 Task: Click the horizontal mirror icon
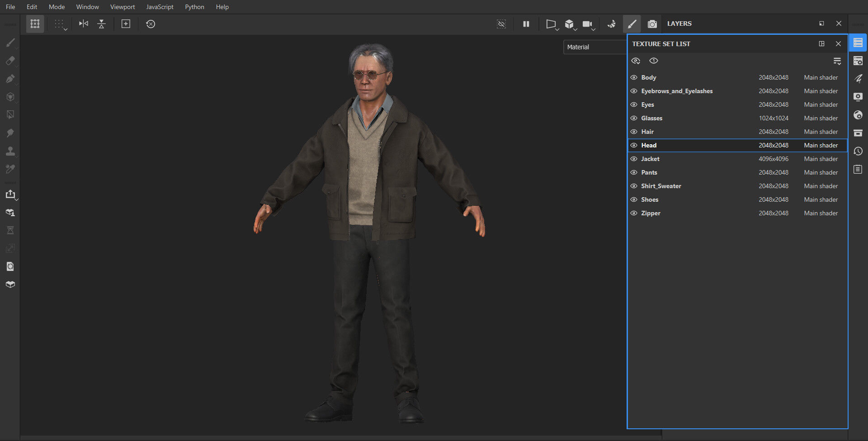(x=84, y=24)
